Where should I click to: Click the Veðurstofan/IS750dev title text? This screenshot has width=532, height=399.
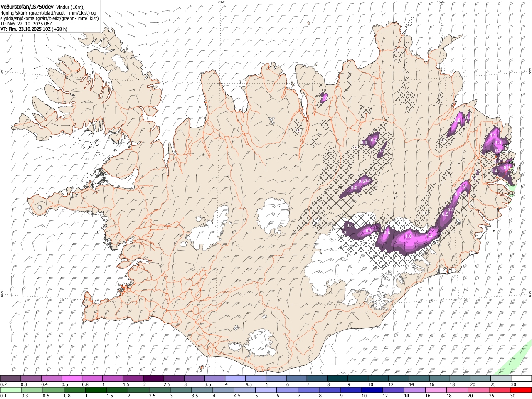(27, 7)
